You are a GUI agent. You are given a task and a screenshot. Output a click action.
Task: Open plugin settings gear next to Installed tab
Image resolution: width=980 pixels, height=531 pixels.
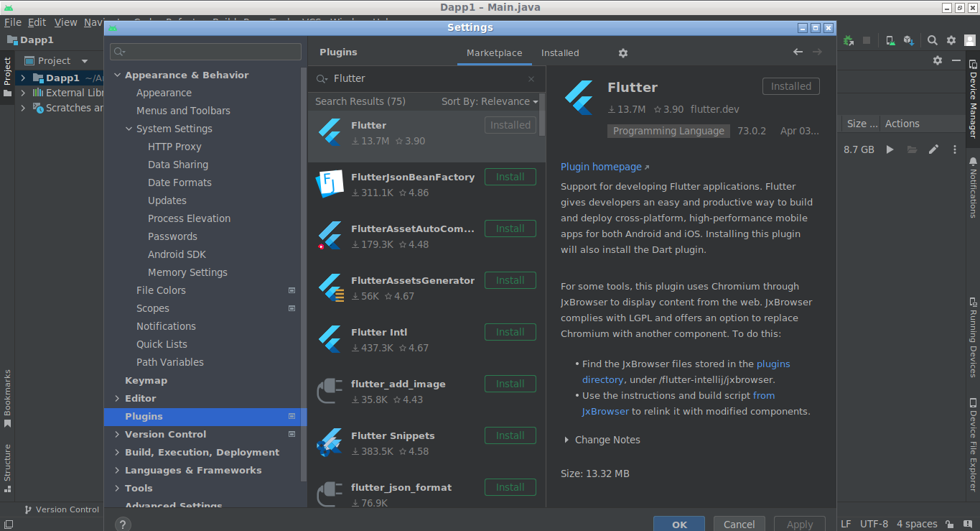pos(622,53)
